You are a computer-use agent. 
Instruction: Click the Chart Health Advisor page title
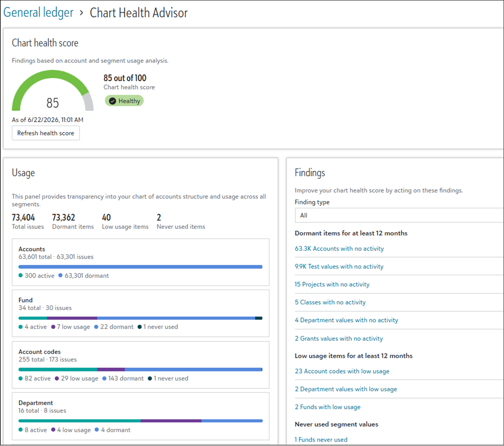139,13
